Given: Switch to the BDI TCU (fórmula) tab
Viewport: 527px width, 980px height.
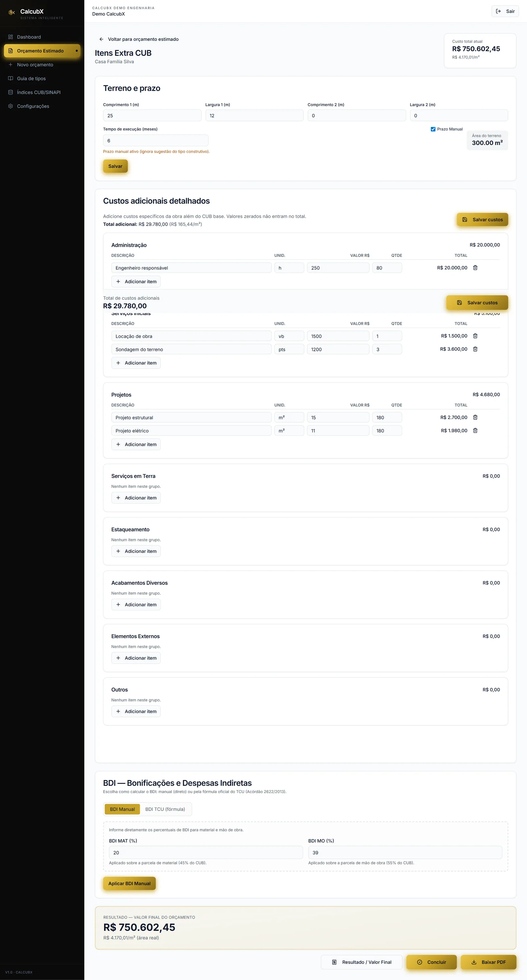Looking at the screenshot, I should click(x=165, y=809).
